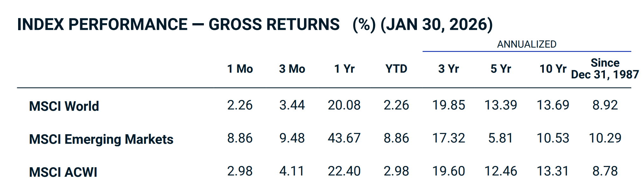Select the 10 Yr column header
The height and width of the screenshot is (185, 644).
coord(553,69)
